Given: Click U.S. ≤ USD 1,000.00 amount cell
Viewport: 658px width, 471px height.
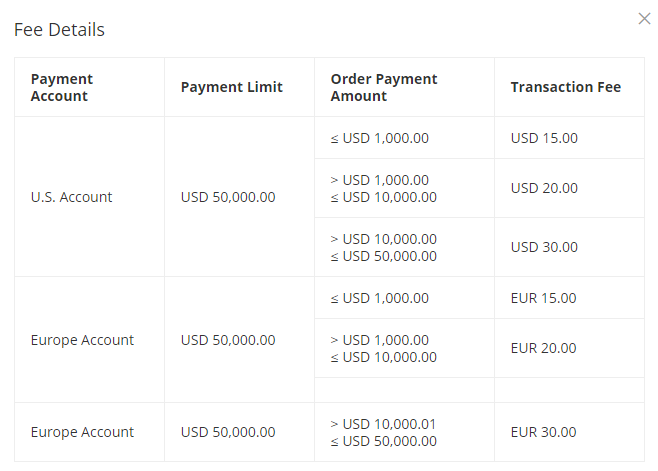Looking at the screenshot, I should pyautogui.click(x=404, y=138).
